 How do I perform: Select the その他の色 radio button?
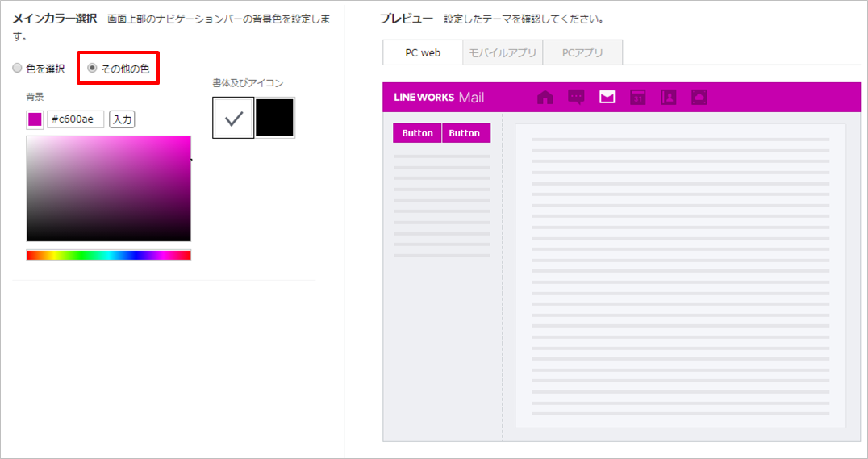92,69
